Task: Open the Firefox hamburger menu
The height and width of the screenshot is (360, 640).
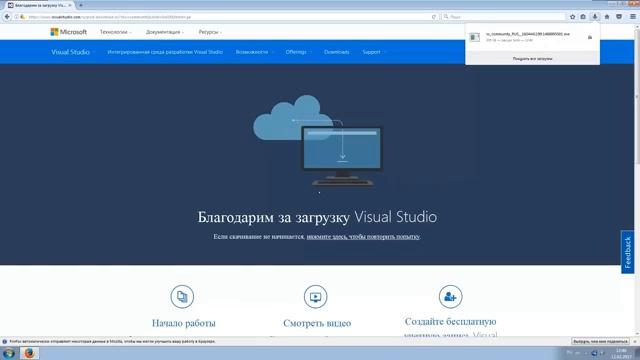Action: [x=633, y=17]
